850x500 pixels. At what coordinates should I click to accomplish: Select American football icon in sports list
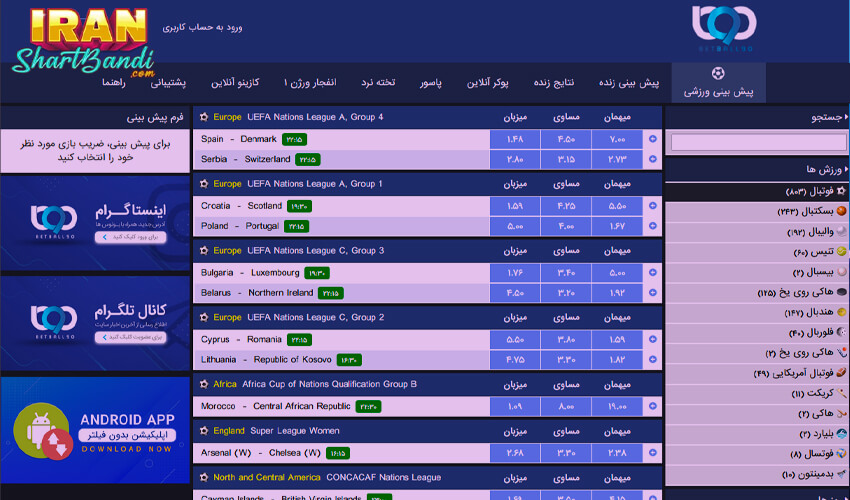click(x=841, y=373)
